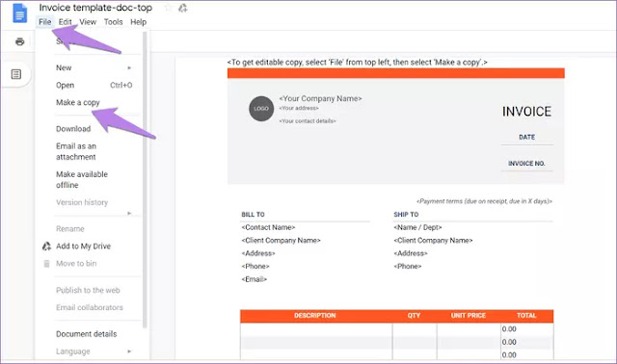Click the TOTAL column header

pos(526,316)
